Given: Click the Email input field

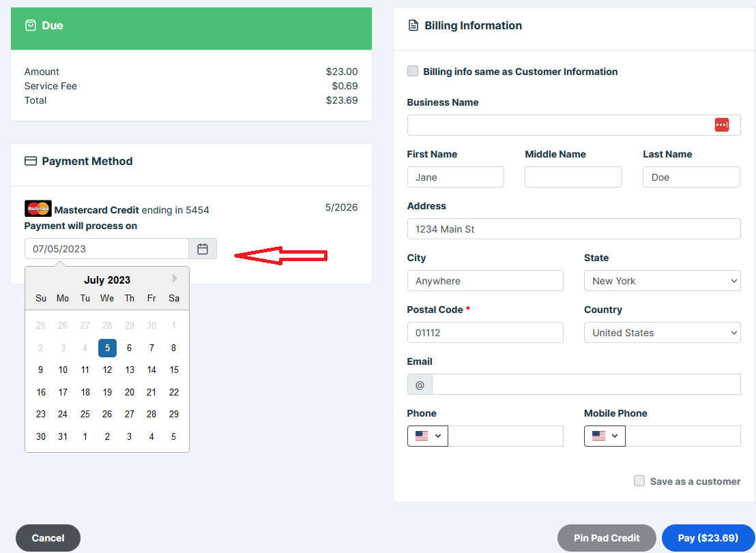Looking at the screenshot, I should tap(586, 385).
